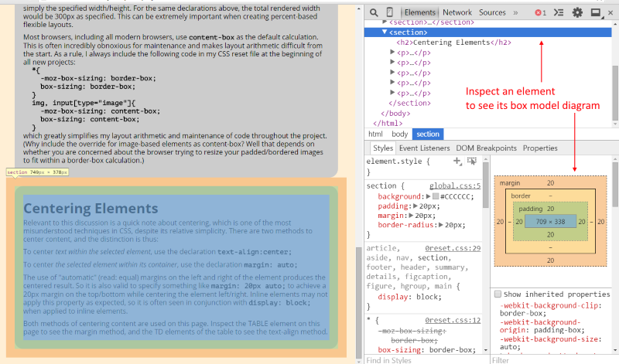The image size is (619, 364).
Task: Change dock side icon
Action: [x=596, y=12]
